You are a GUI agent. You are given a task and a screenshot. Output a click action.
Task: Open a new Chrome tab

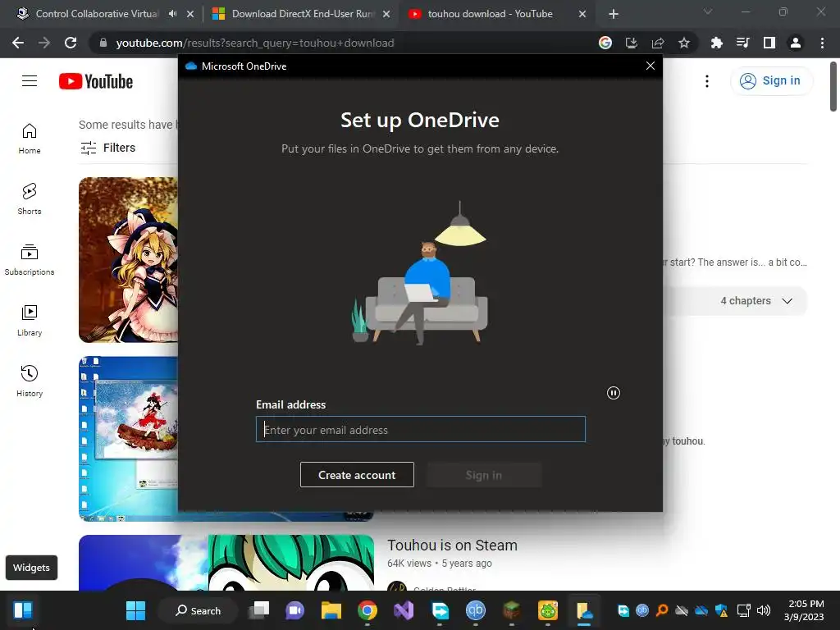click(614, 14)
